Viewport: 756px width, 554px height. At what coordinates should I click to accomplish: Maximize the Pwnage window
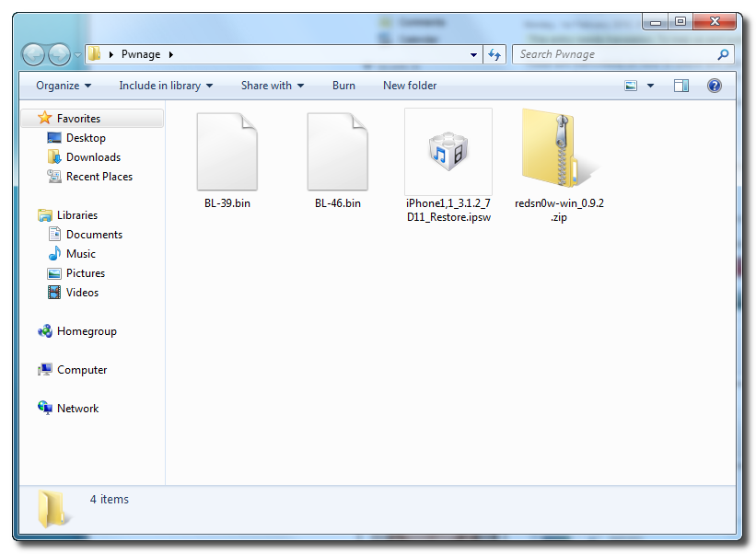680,22
